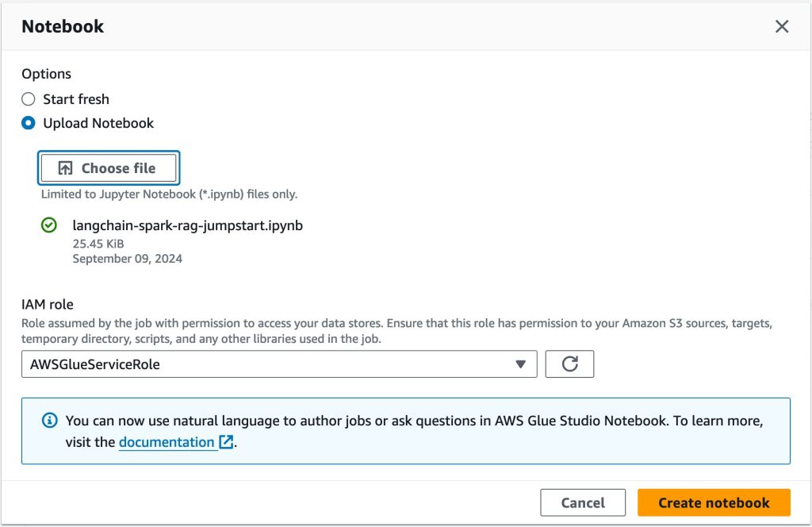Click the Options heading
The width and height of the screenshot is (812, 527).
(47, 74)
